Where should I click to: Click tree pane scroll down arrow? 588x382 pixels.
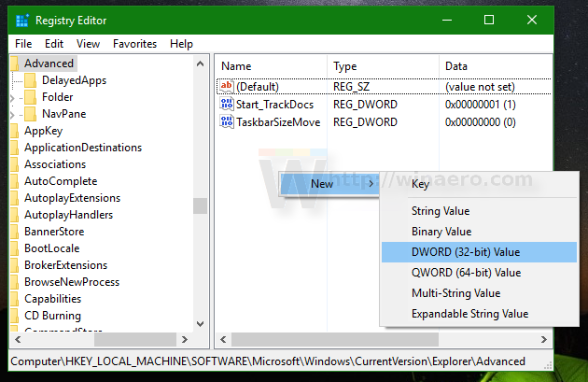coord(201,324)
